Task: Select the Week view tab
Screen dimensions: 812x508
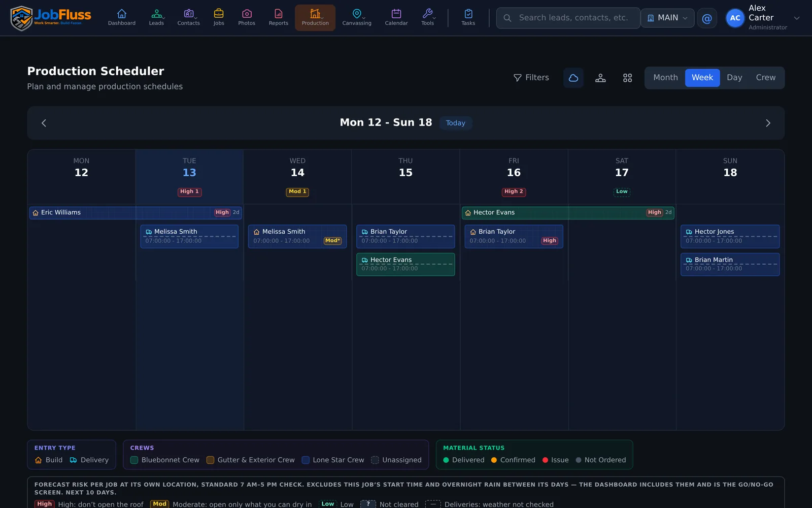Action: click(702, 78)
